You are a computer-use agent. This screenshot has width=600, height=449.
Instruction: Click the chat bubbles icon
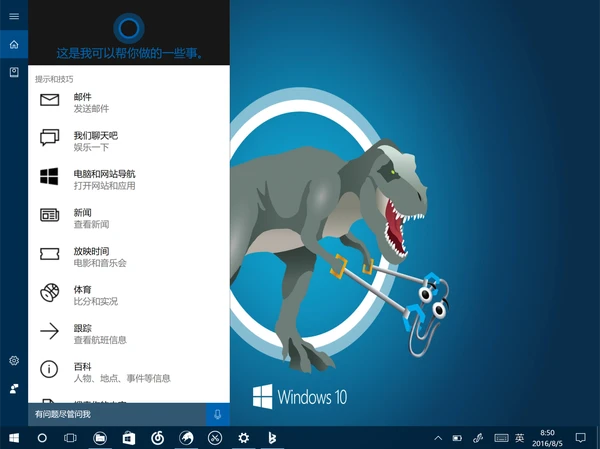tap(50, 138)
